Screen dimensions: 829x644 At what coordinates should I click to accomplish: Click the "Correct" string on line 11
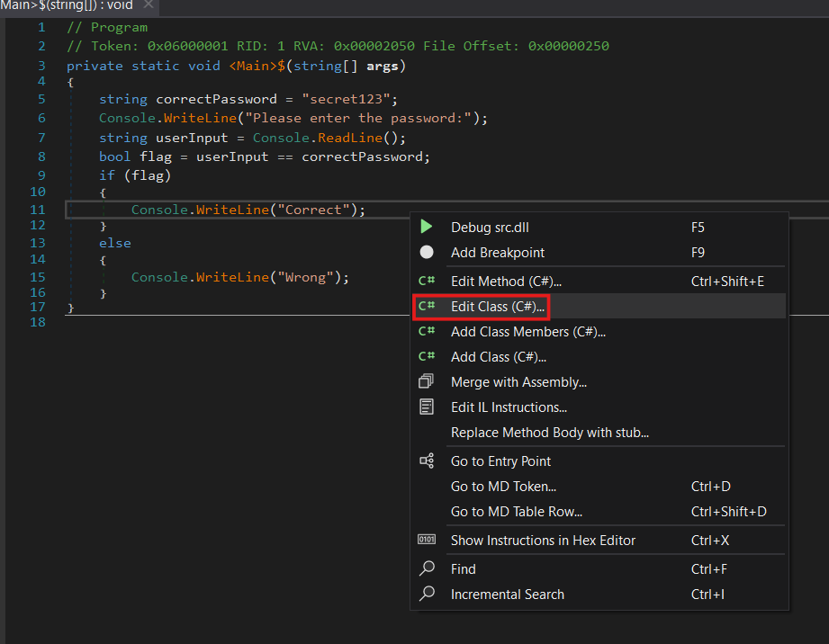click(x=313, y=210)
